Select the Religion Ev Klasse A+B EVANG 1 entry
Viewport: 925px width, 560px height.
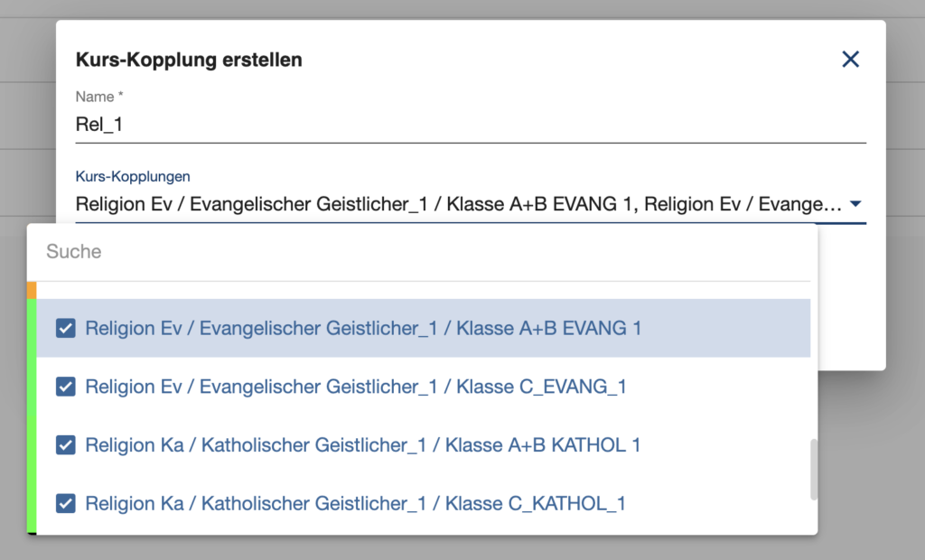click(424, 328)
